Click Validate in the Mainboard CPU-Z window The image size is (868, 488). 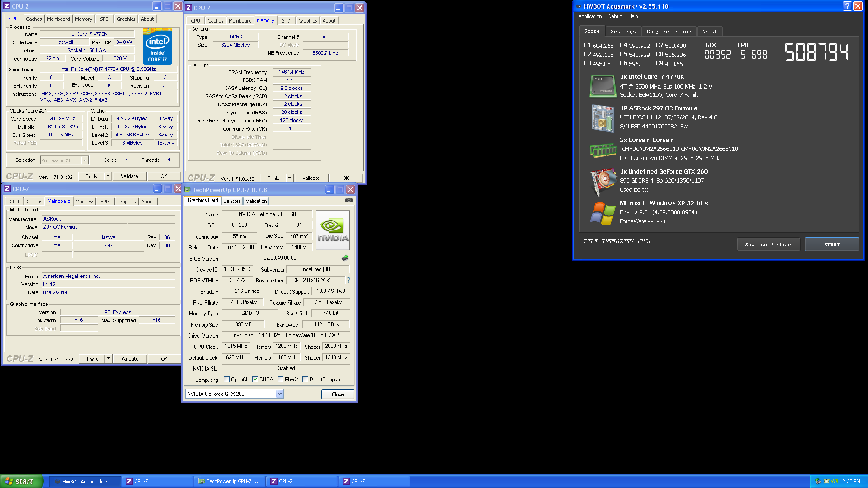[130, 359]
